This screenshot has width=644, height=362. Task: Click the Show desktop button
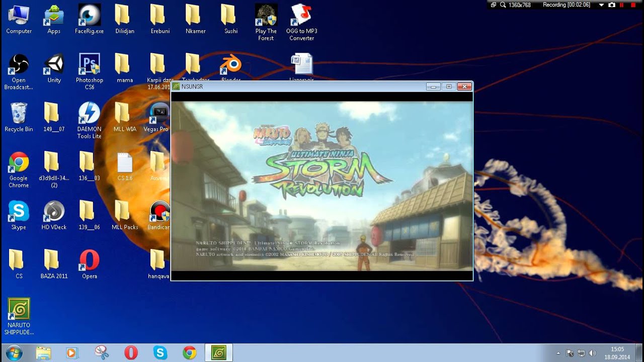pyautogui.click(x=640, y=353)
